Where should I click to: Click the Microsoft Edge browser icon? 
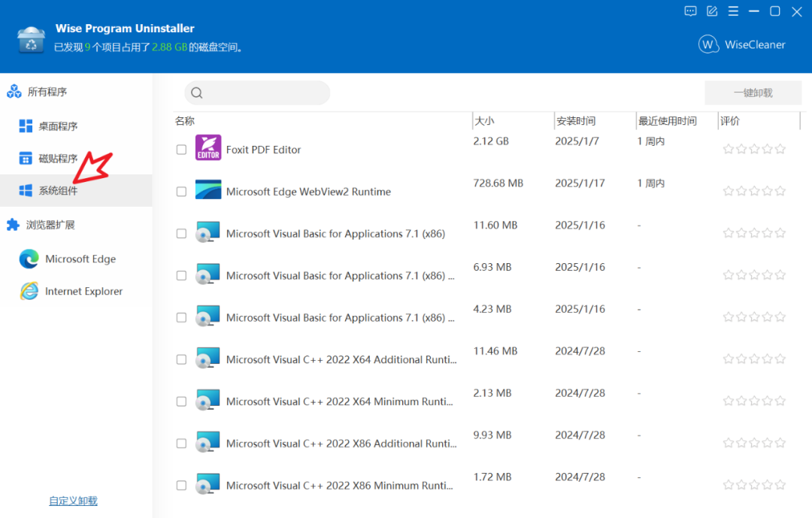[29, 259]
